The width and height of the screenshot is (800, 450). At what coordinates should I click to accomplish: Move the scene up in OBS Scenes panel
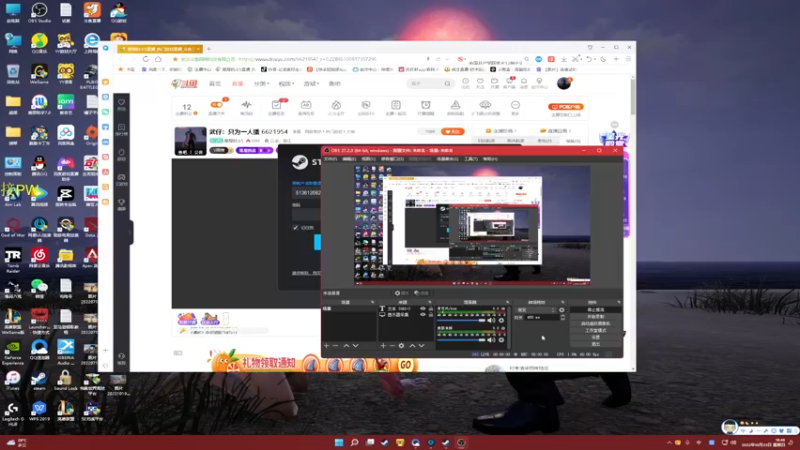coord(346,346)
